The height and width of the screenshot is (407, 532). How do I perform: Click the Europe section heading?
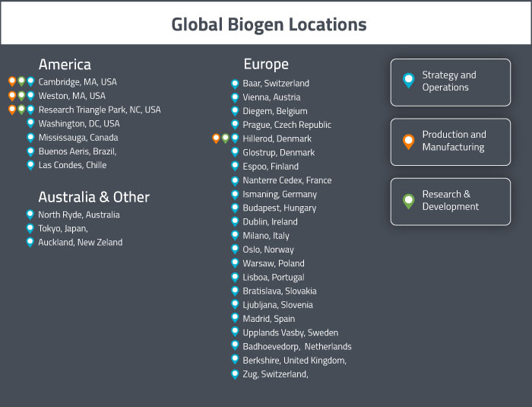(x=266, y=64)
